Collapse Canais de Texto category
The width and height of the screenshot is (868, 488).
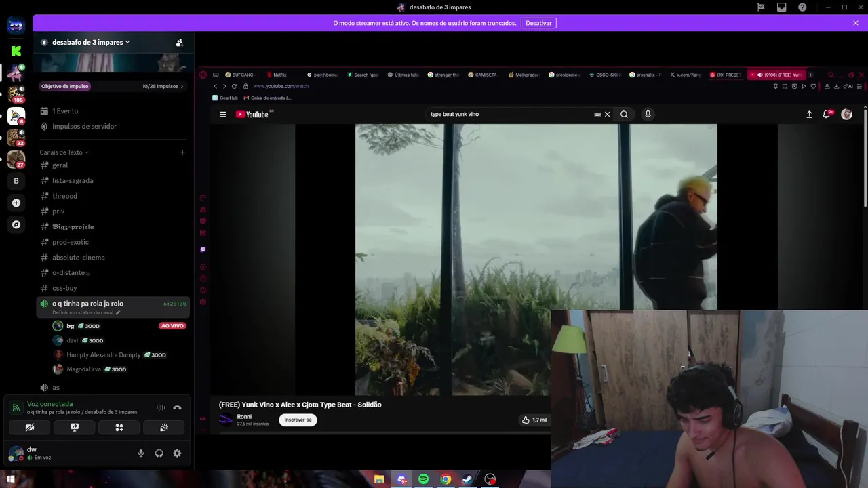(x=64, y=152)
